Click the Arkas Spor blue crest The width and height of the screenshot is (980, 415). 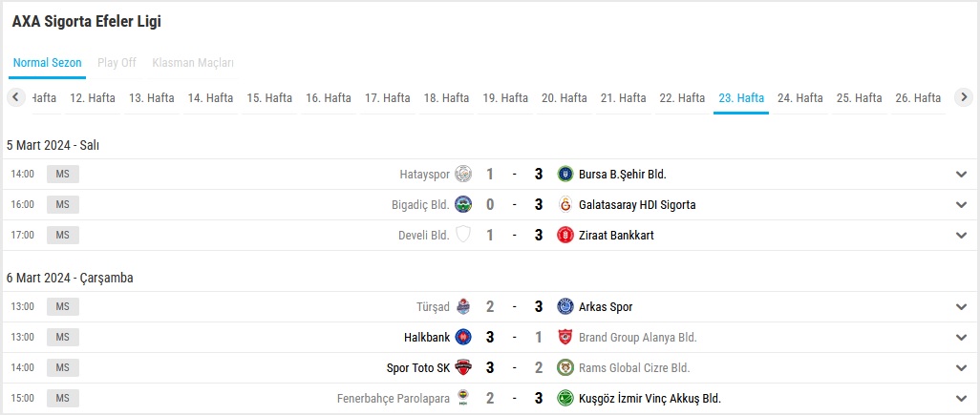pos(565,306)
